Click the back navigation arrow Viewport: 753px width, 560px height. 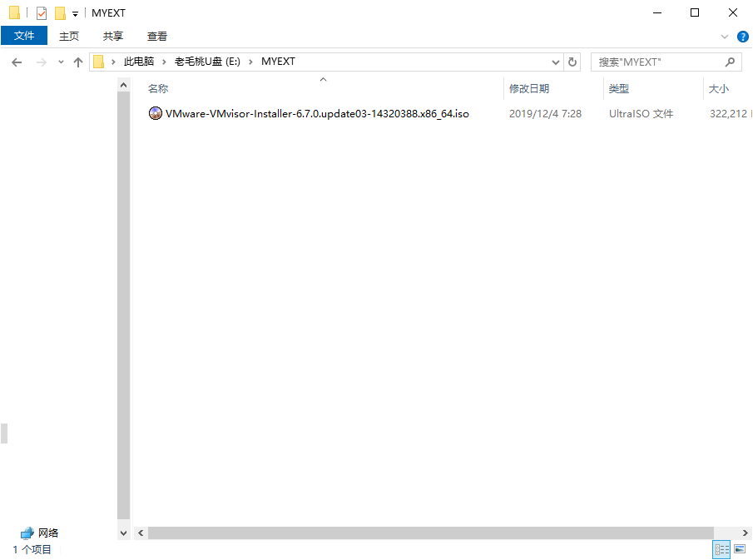click(17, 62)
